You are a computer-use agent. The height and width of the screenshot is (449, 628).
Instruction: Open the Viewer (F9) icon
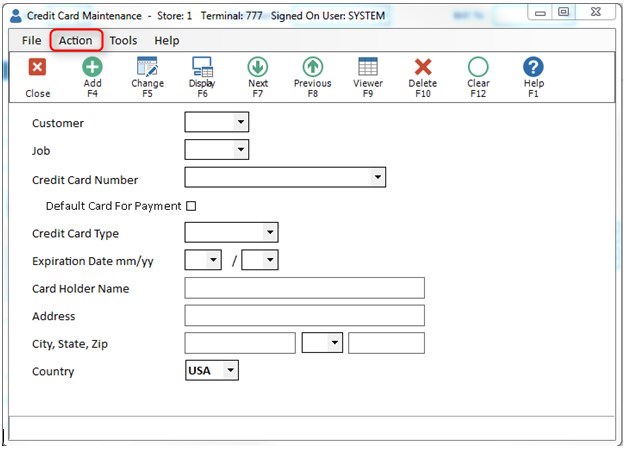[368, 68]
